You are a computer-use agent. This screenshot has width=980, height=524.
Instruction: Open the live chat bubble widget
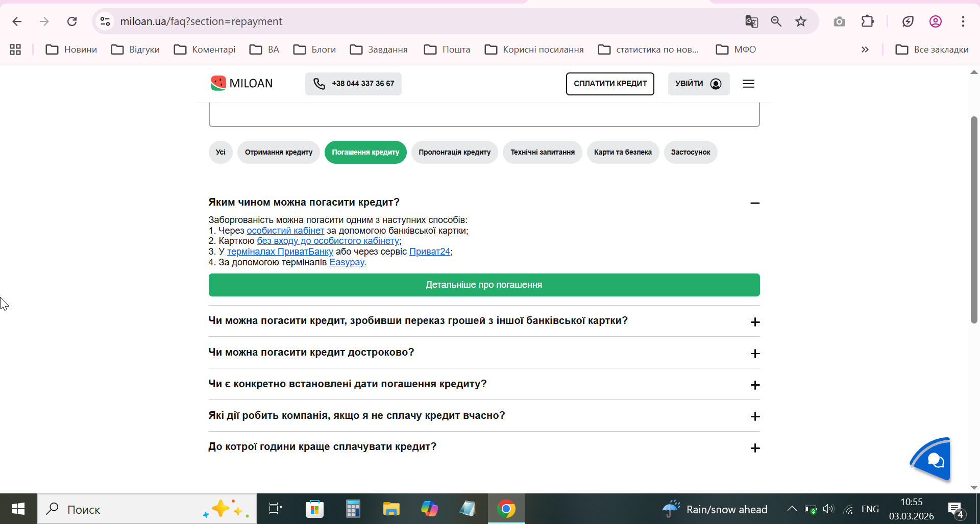tap(932, 459)
